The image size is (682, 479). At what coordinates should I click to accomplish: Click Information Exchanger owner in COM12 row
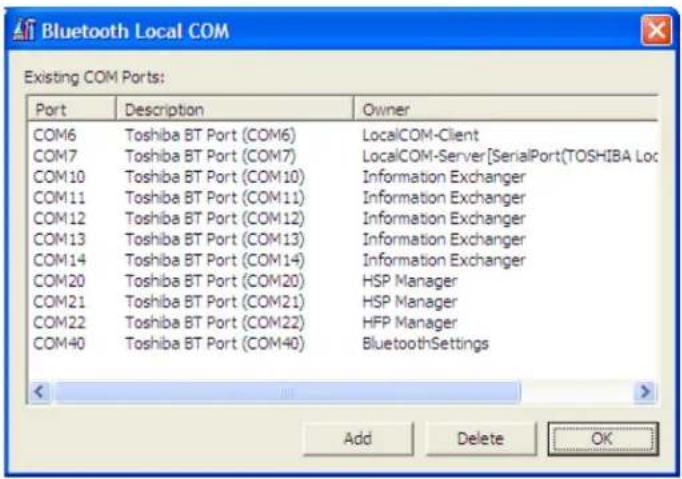(444, 219)
